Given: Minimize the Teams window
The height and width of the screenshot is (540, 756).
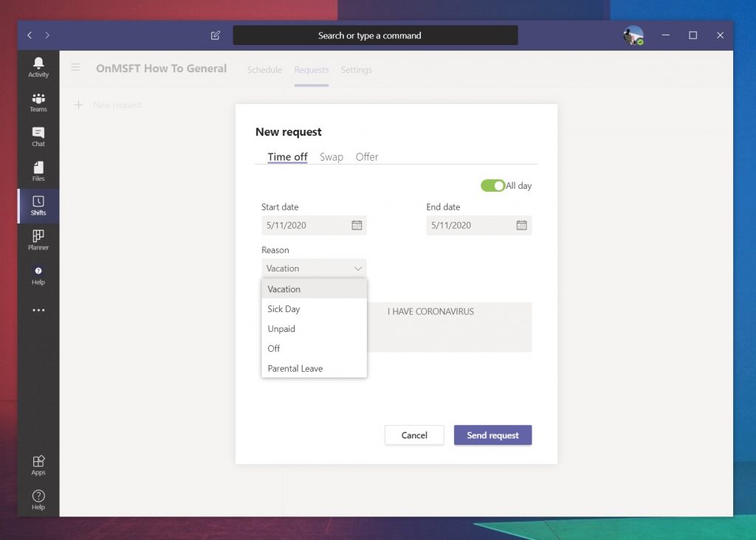Looking at the screenshot, I should click(x=665, y=35).
